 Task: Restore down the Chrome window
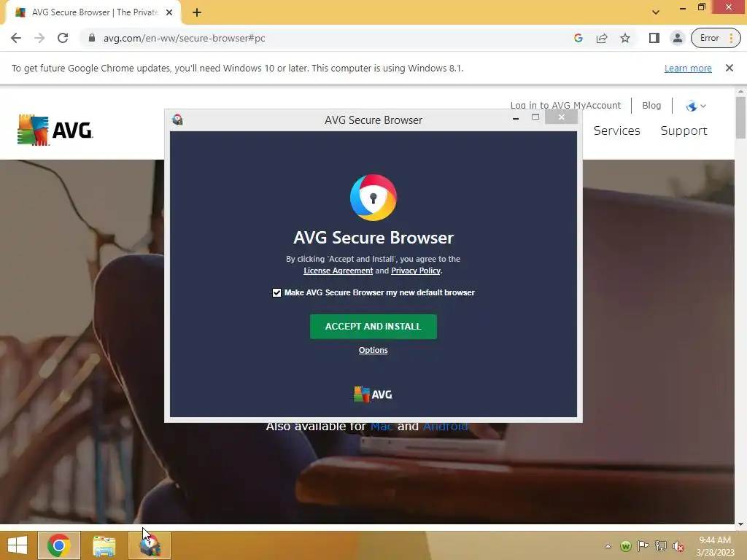pos(701,7)
